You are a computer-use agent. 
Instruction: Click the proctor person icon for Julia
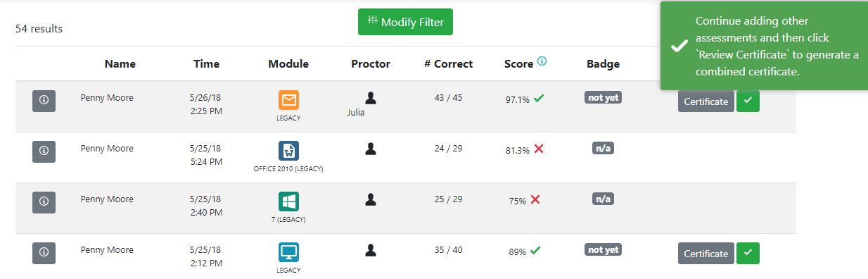[371, 98]
